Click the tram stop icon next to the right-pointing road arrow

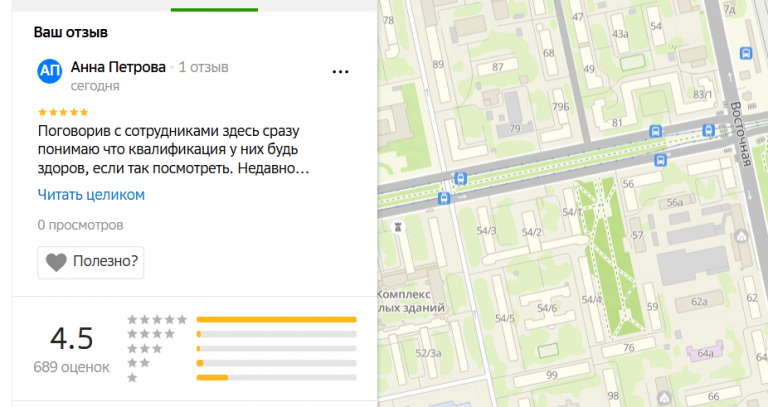(444, 198)
